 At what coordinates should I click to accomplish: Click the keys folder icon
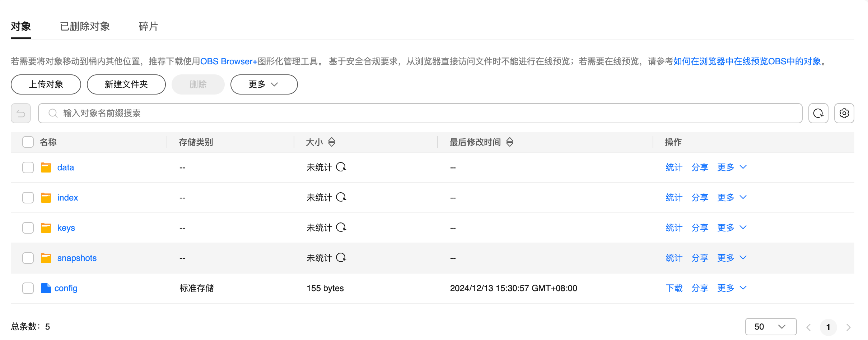coord(46,228)
